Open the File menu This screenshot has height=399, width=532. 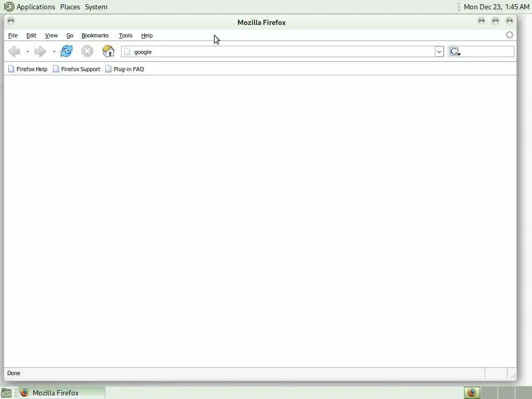pyautogui.click(x=13, y=35)
